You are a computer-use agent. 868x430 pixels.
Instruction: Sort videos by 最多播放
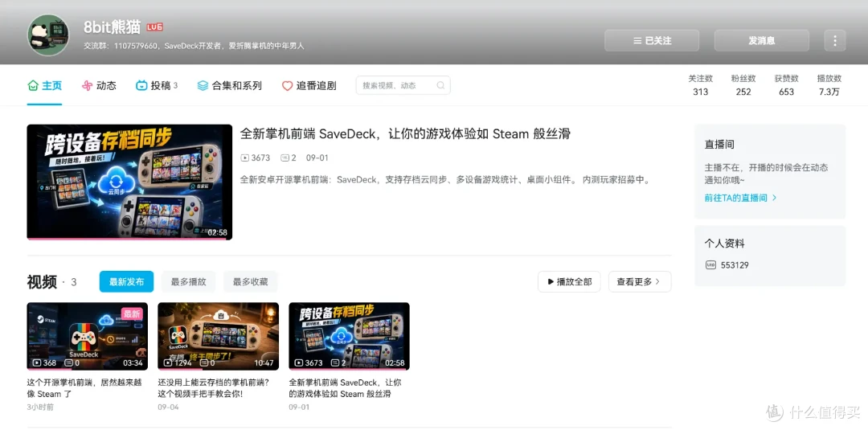188,281
